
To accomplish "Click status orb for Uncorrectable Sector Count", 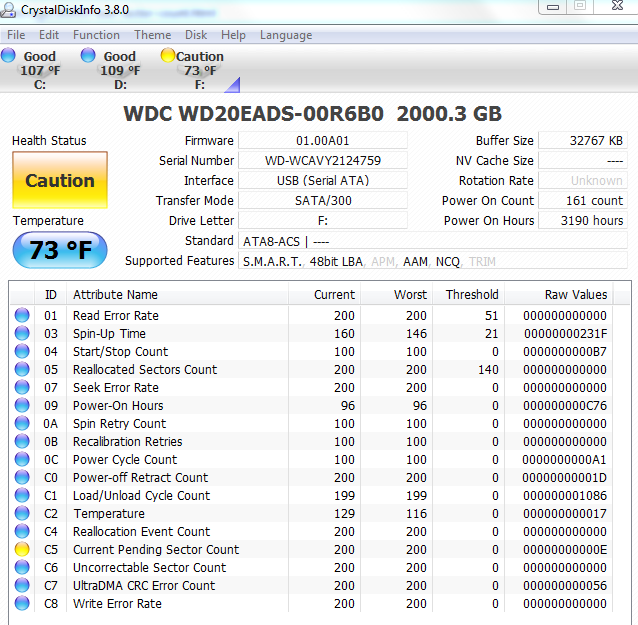I will (x=22, y=567).
